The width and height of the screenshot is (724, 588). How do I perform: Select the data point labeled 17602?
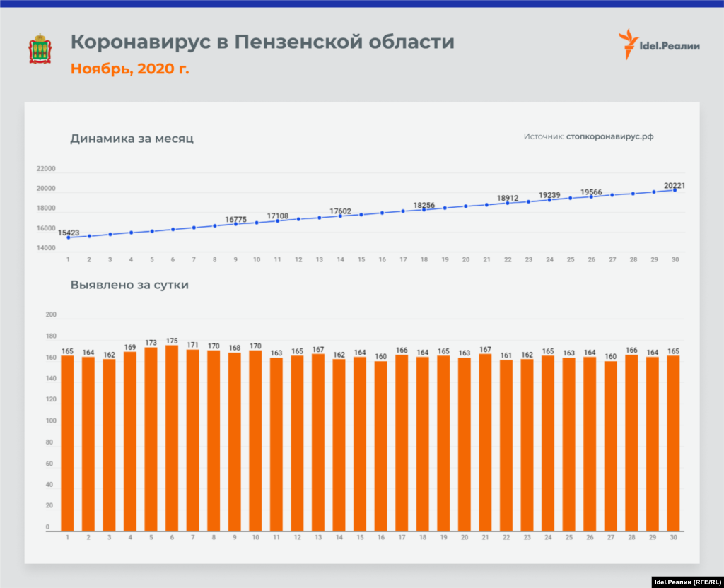[x=340, y=216]
